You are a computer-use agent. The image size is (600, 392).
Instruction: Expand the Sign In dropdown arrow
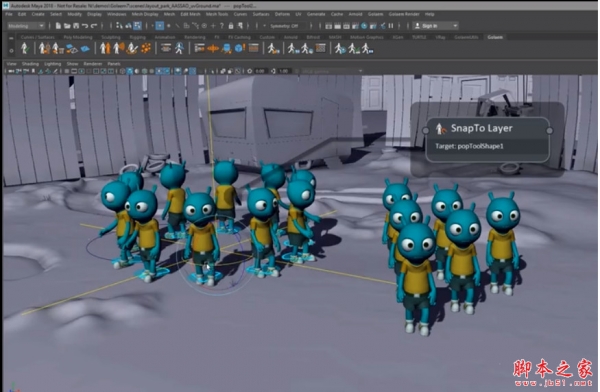coord(455,26)
